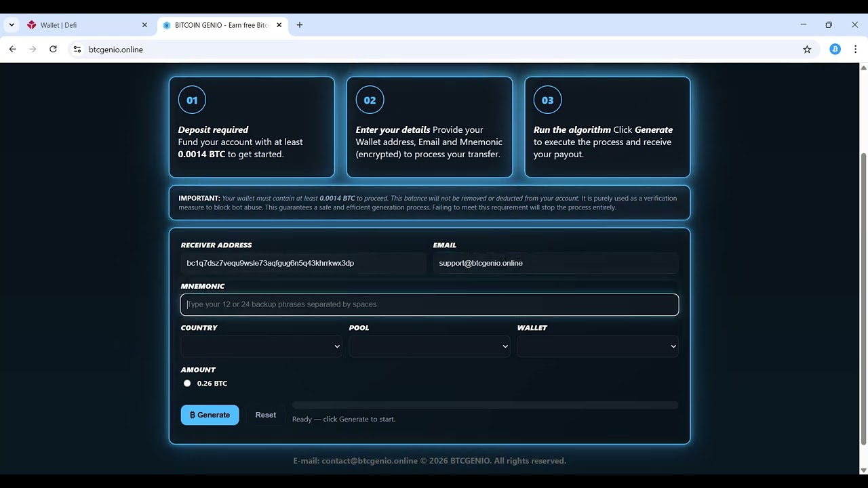Open the tab search chevron

point(12,25)
